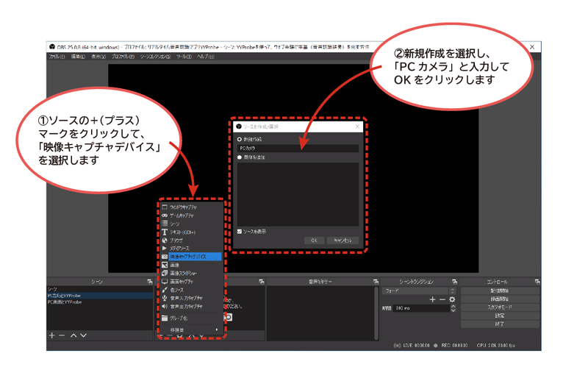Click OK in the create source dialog

(x=315, y=240)
